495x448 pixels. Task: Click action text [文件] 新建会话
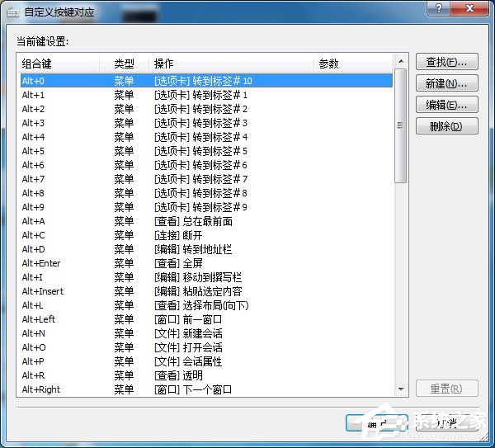188,333
